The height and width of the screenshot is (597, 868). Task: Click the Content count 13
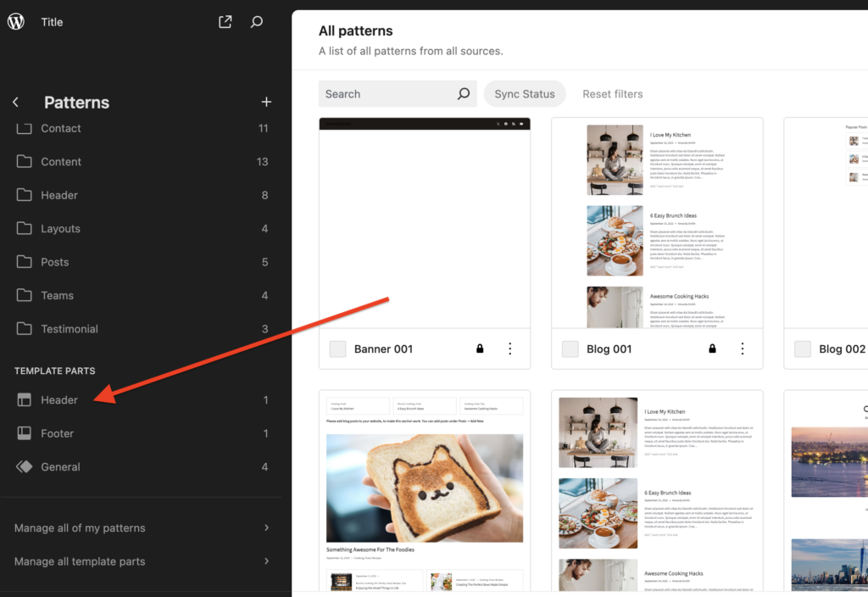(x=263, y=162)
